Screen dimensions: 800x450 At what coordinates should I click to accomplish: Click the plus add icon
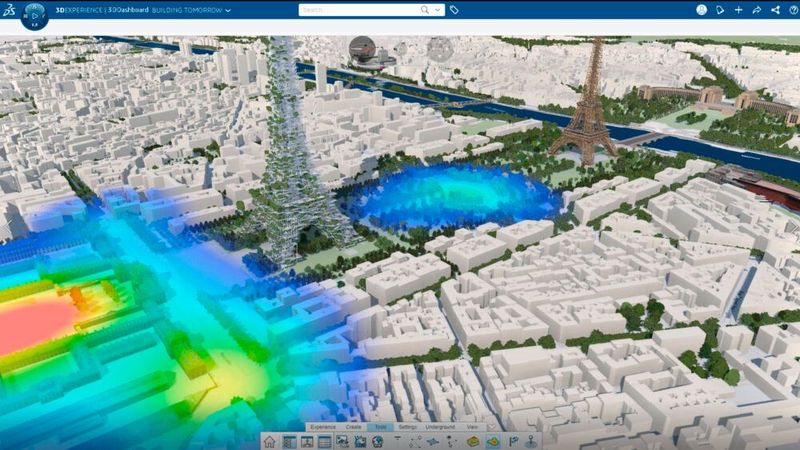[x=738, y=10]
